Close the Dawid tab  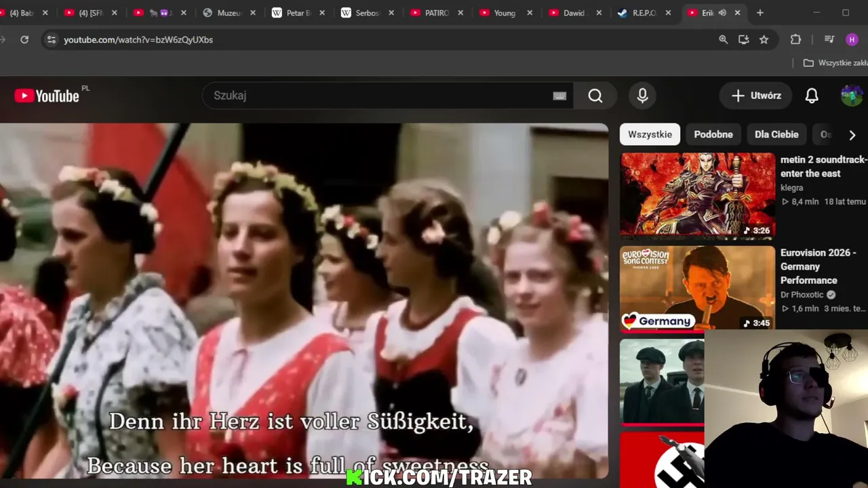point(599,13)
